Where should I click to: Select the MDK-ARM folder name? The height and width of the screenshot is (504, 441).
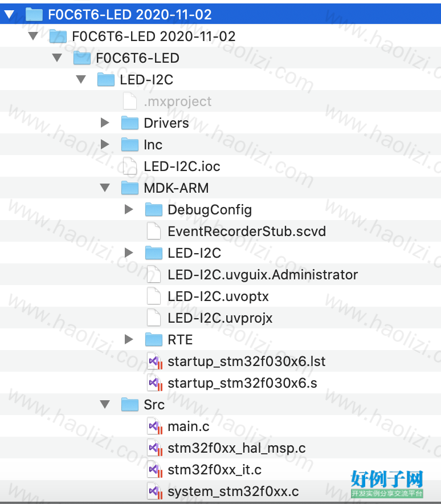tap(176, 188)
